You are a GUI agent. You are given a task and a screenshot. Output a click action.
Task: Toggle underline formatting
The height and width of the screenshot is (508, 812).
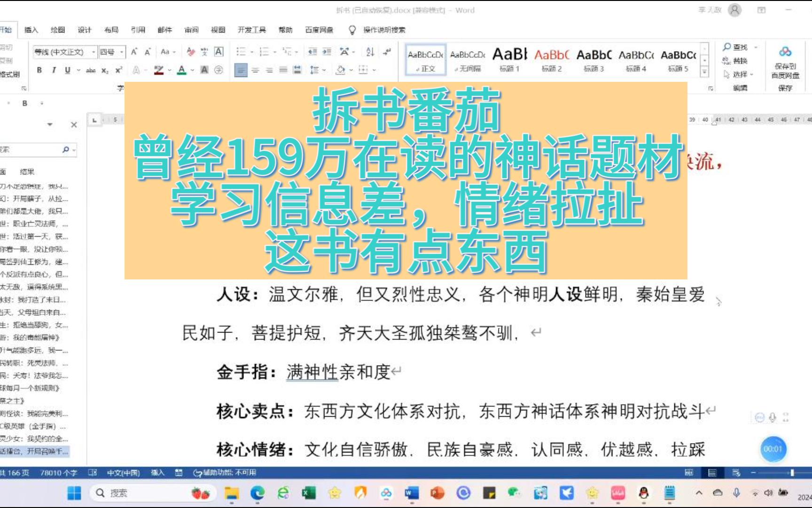pos(68,70)
